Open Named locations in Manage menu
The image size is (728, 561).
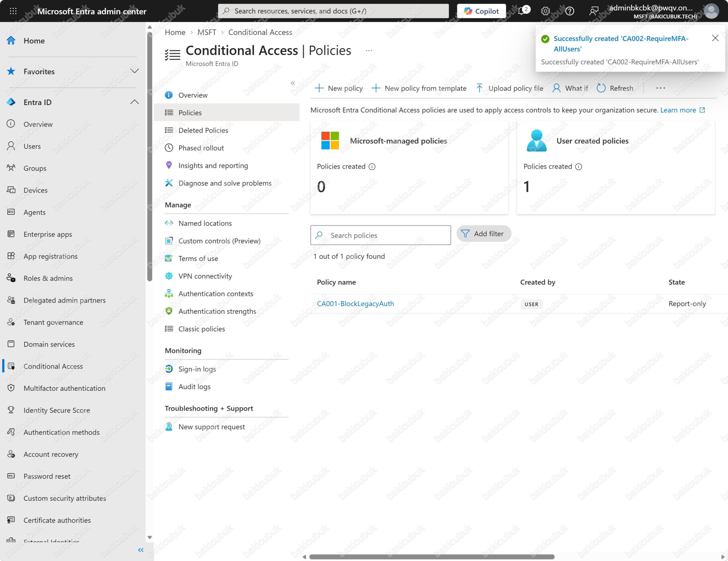(205, 223)
